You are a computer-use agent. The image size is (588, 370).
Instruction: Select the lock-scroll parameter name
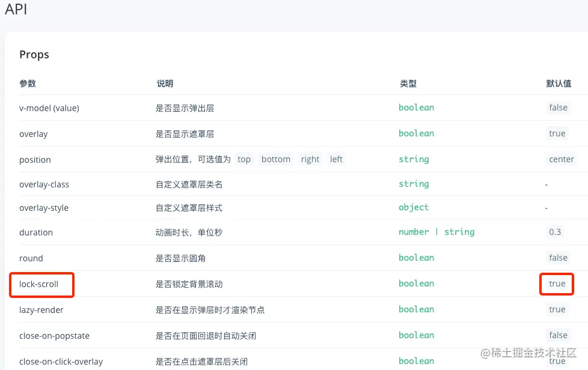(38, 284)
